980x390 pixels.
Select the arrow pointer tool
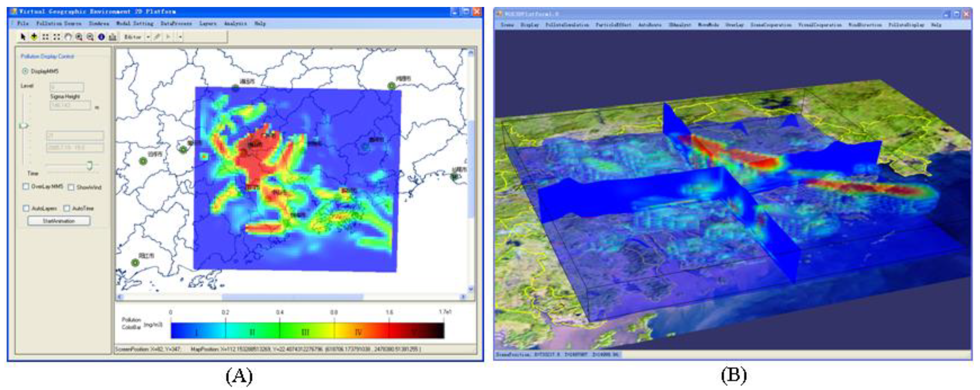pos(23,37)
